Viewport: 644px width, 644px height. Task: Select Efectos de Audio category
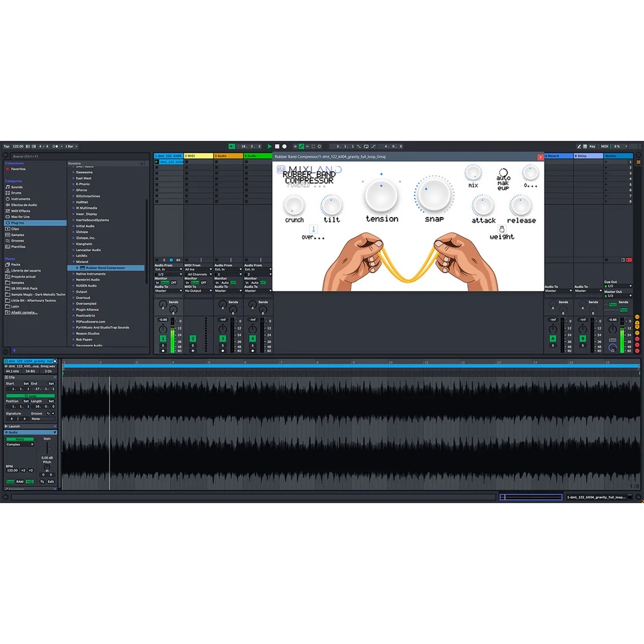pos(24,204)
